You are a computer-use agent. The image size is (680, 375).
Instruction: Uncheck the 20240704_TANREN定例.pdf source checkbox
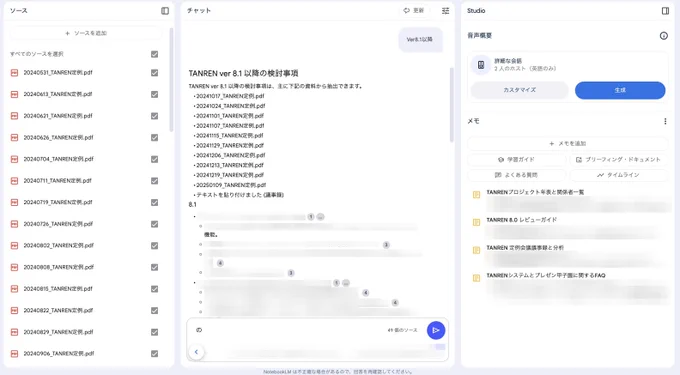click(154, 159)
